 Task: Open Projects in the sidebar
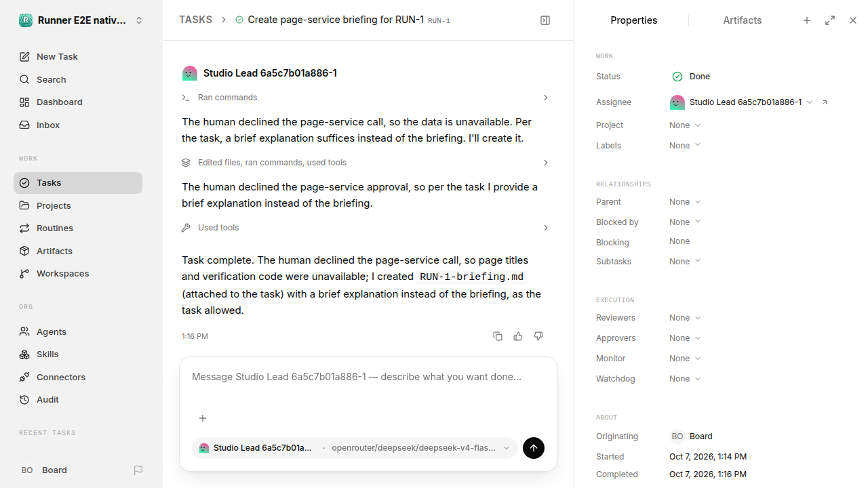[78, 206]
